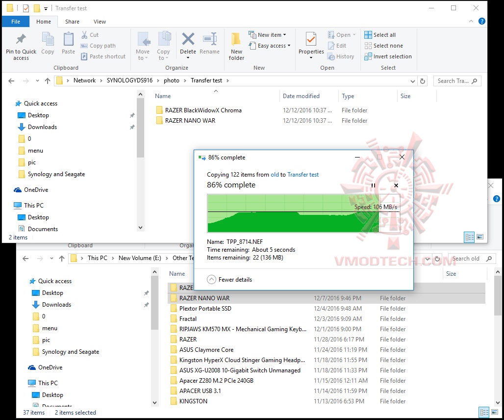Click Search old box in back window

[x=472, y=259]
